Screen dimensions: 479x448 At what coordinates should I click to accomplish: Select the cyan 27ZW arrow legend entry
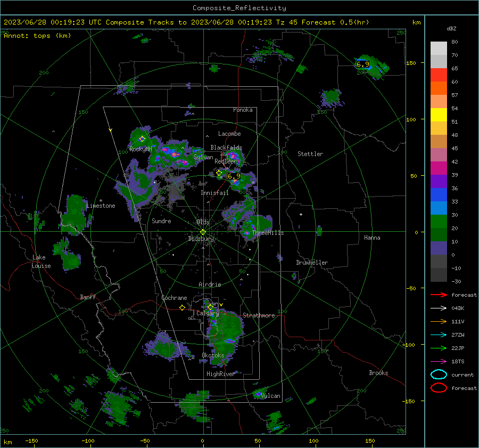tap(439, 335)
